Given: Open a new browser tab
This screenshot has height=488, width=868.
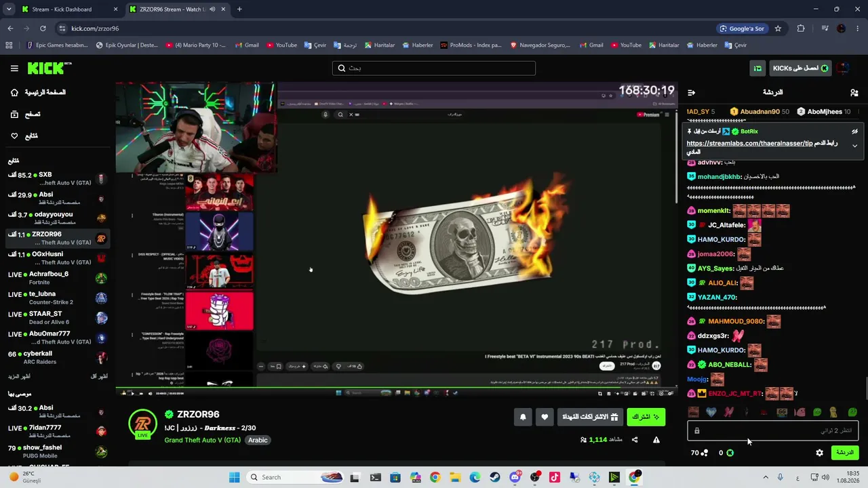Looking at the screenshot, I should (x=239, y=9).
